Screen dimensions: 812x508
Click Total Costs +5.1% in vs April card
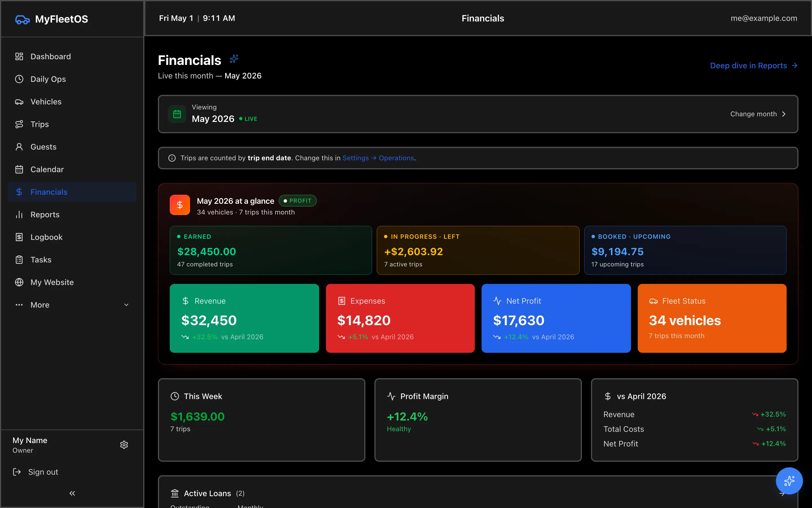(x=694, y=429)
